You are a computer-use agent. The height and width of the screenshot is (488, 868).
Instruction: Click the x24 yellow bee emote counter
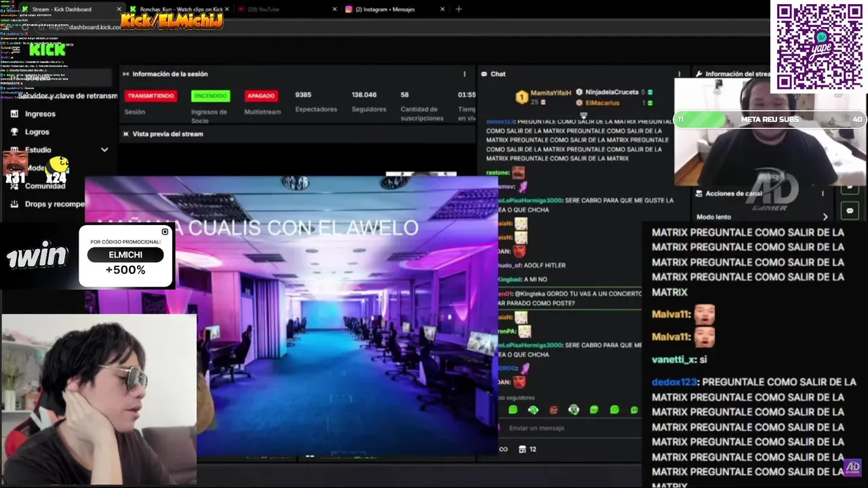(x=58, y=170)
